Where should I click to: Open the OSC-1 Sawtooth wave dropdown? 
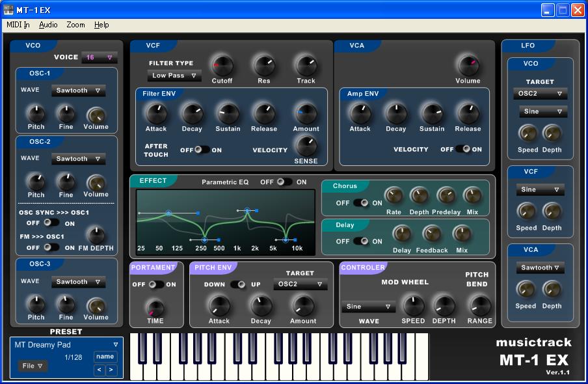[78, 90]
